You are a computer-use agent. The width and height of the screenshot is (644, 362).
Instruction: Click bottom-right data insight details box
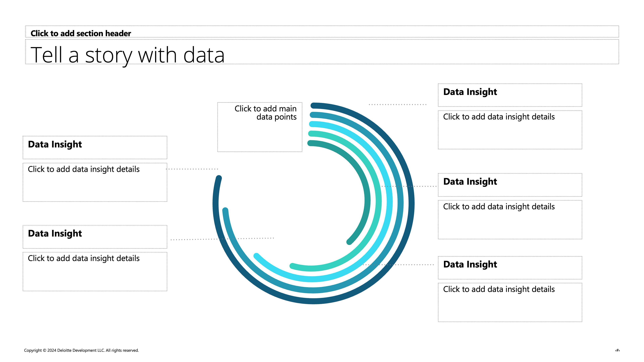click(510, 302)
